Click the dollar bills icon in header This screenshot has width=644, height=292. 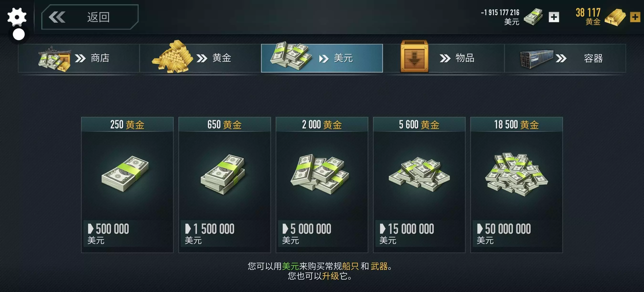[533, 17]
